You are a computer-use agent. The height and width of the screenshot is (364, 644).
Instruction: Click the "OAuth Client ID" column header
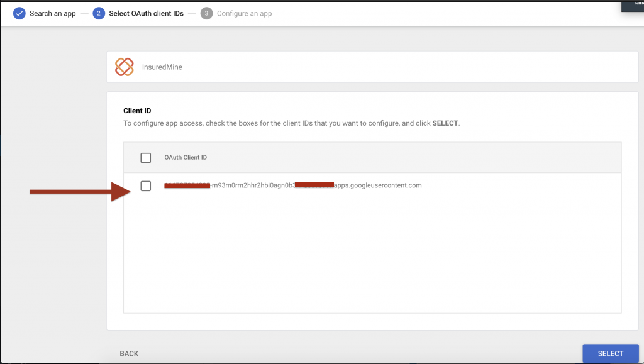186,158
